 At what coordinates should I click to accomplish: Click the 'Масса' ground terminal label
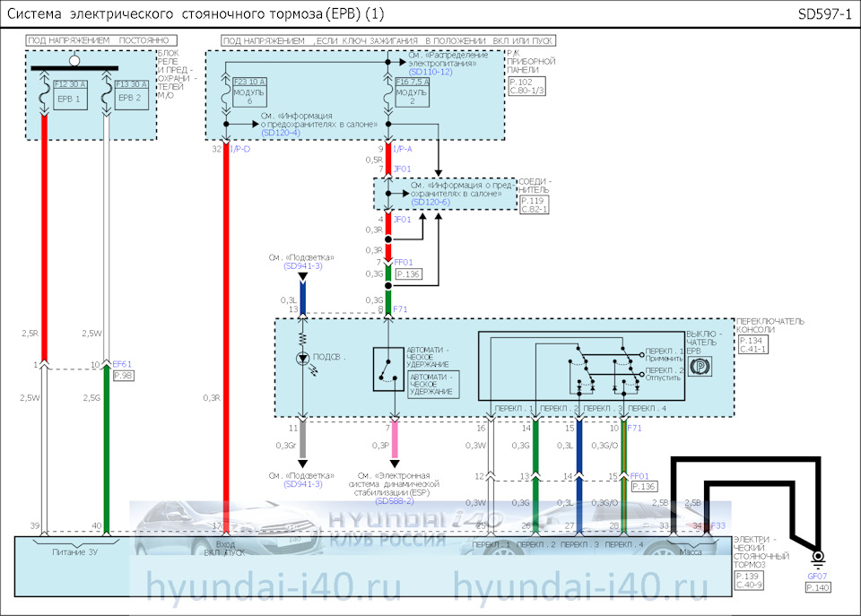click(691, 551)
